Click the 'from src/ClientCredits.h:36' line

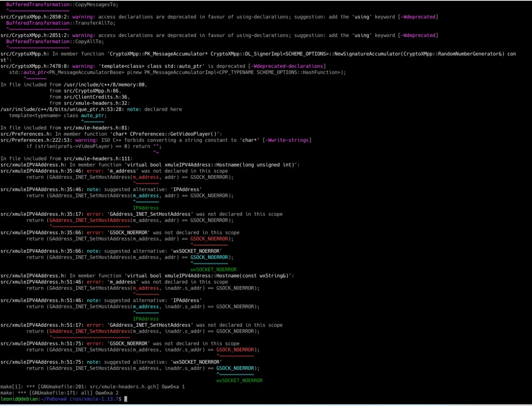click(x=89, y=97)
